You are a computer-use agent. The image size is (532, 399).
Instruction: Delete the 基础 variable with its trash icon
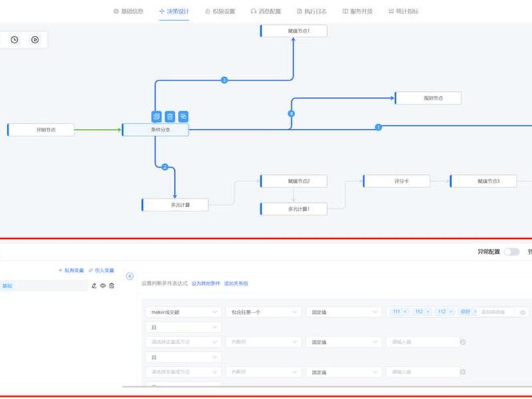click(x=112, y=286)
